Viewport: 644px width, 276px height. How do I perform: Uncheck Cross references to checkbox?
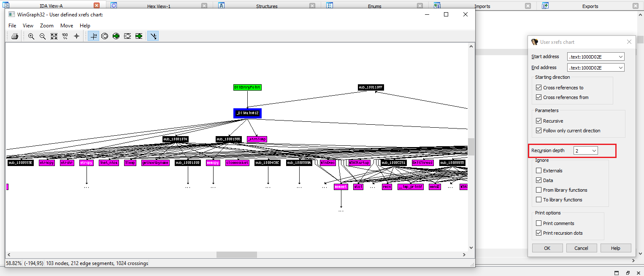tap(538, 88)
